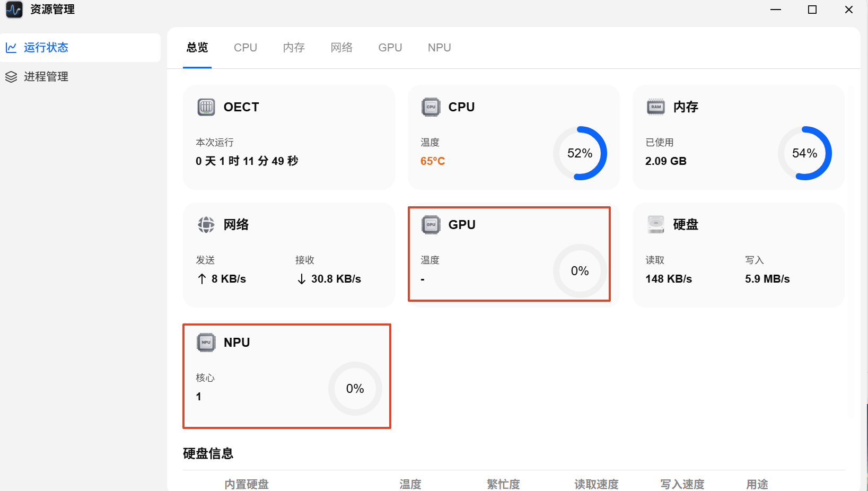The height and width of the screenshot is (491, 868).
Task: Select the 总览 overview tab
Action: [197, 48]
